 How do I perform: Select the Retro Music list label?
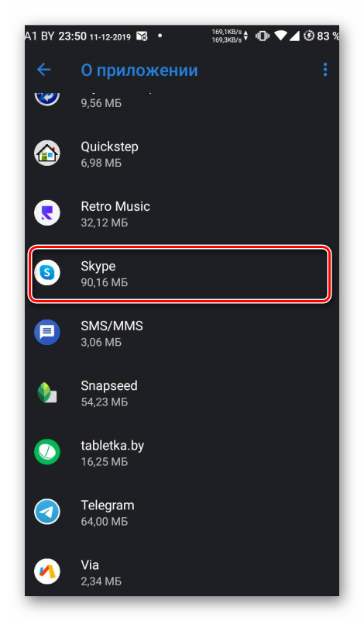pyautogui.click(x=115, y=206)
